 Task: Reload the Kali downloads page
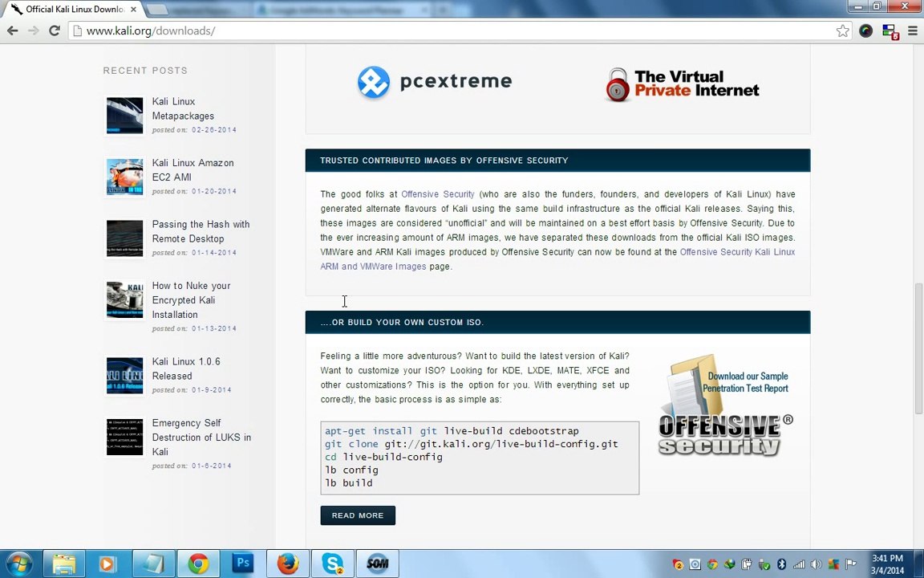[55, 31]
